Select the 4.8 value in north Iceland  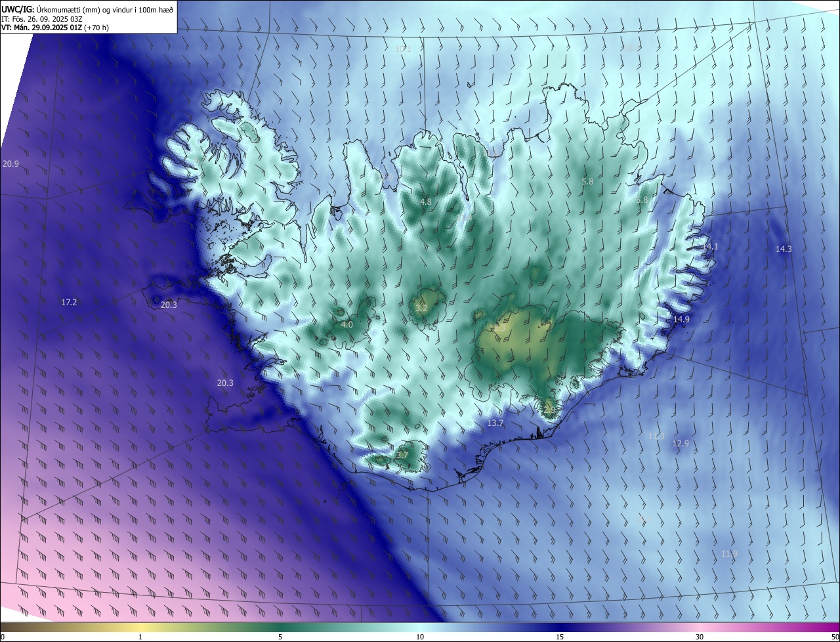[x=426, y=202]
